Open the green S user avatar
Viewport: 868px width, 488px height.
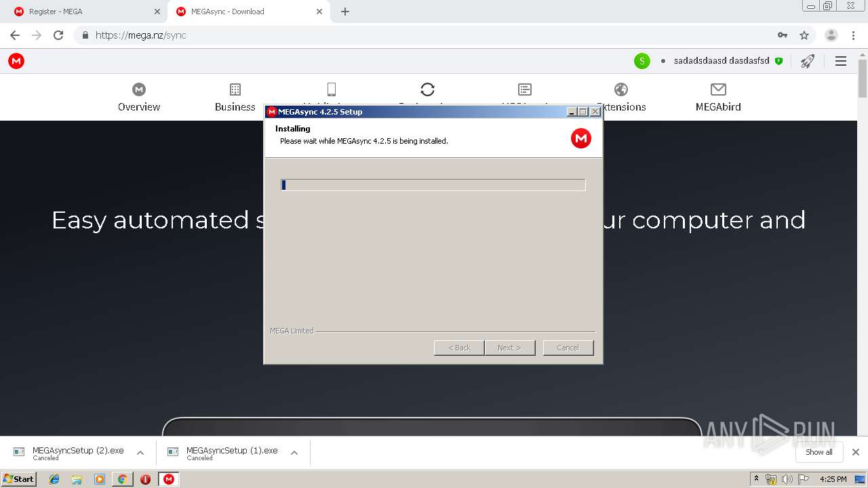[x=642, y=61]
